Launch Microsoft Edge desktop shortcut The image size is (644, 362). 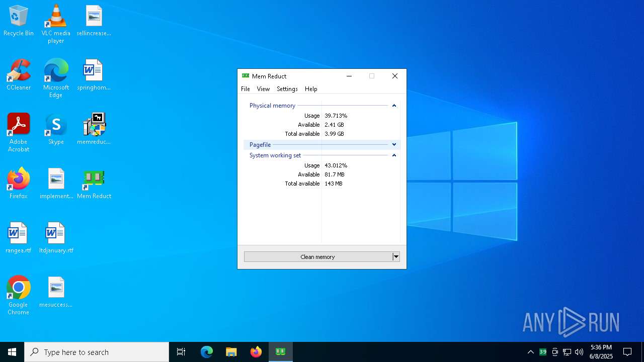(x=56, y=78)
